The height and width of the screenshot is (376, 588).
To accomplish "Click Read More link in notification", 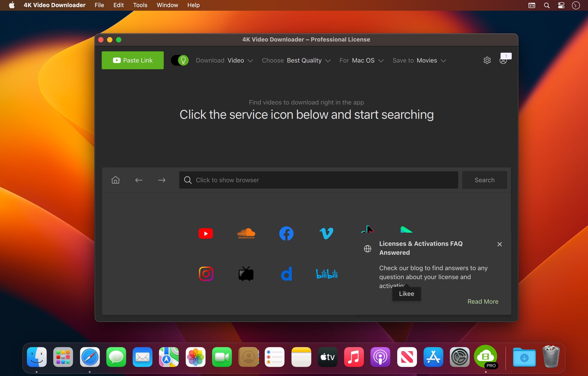I will 482,301.
